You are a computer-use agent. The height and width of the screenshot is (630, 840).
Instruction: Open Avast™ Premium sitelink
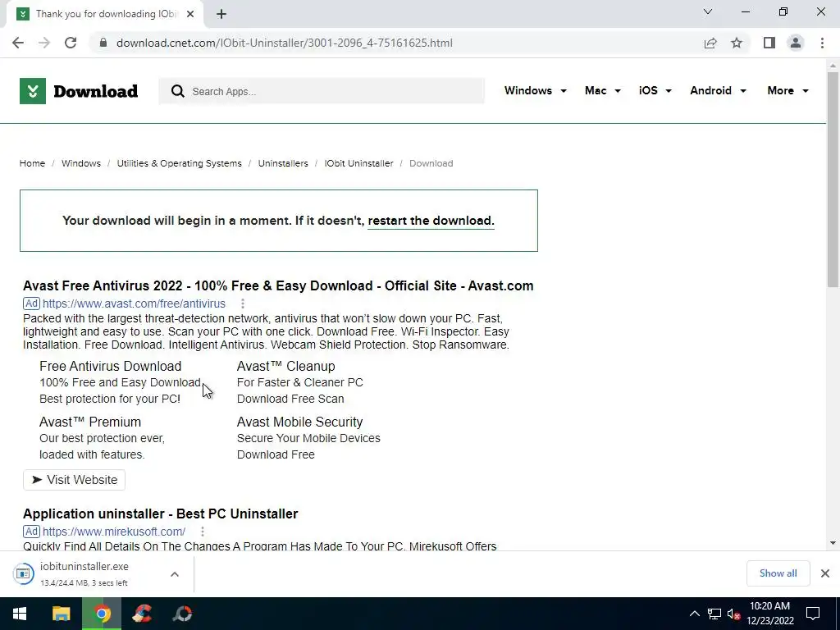pos(90,422)
